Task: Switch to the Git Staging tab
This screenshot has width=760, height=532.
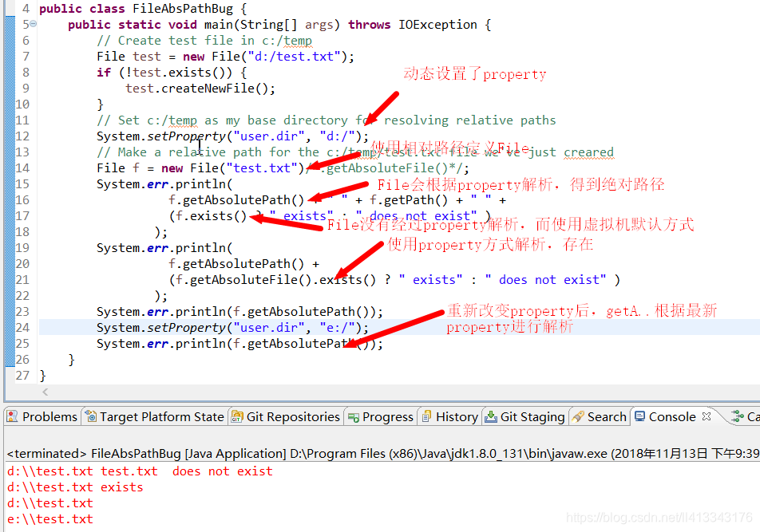Action: [525, 416]
